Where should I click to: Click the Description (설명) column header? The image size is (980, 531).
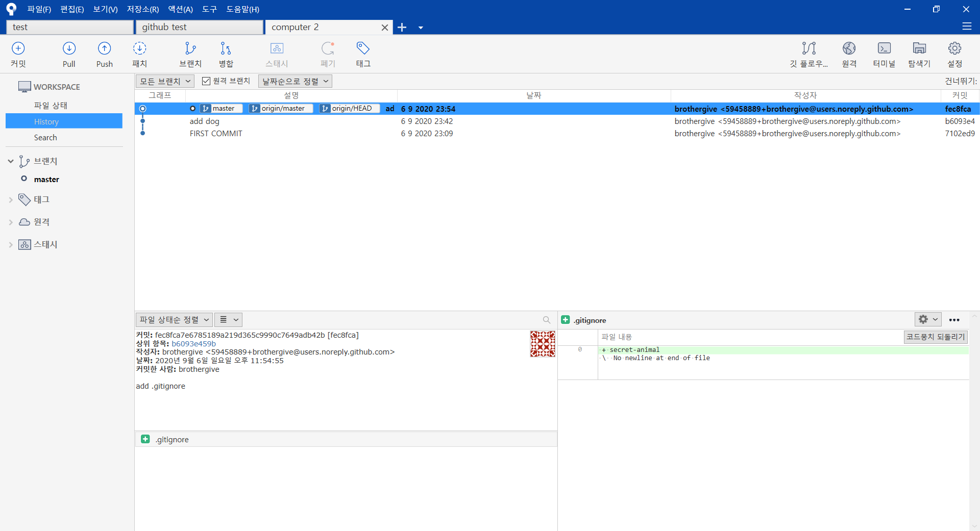(291, 95)
